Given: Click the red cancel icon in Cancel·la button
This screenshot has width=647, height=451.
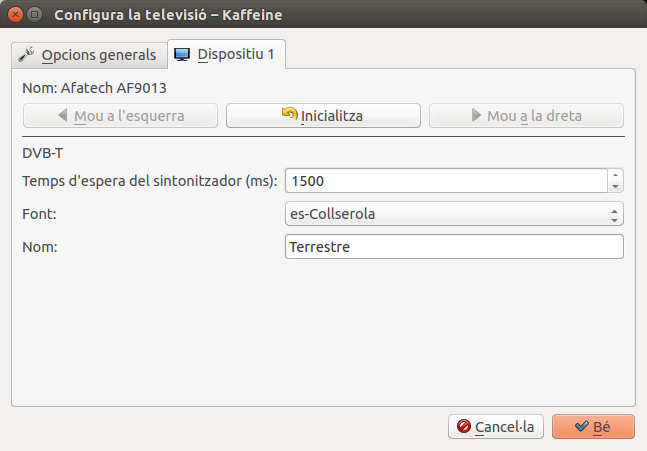Looking at the screenshot, I should coord(463,427).
